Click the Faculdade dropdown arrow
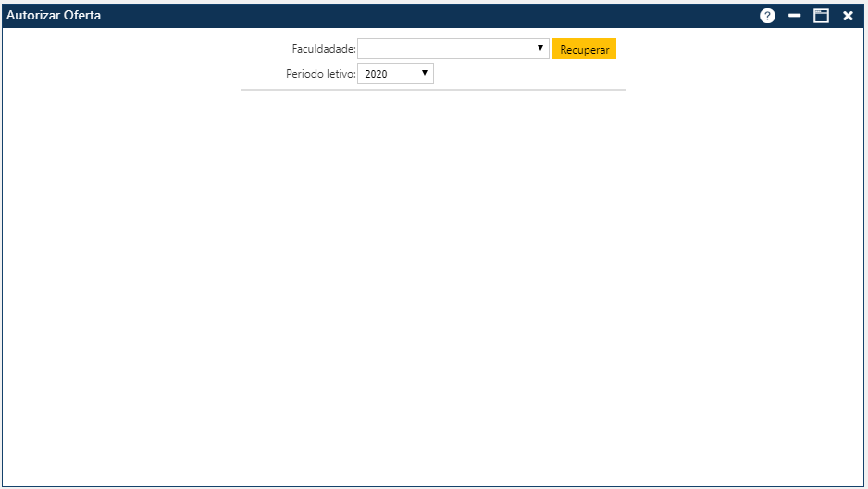Screen dimensions: 868x489 point(539,48)
